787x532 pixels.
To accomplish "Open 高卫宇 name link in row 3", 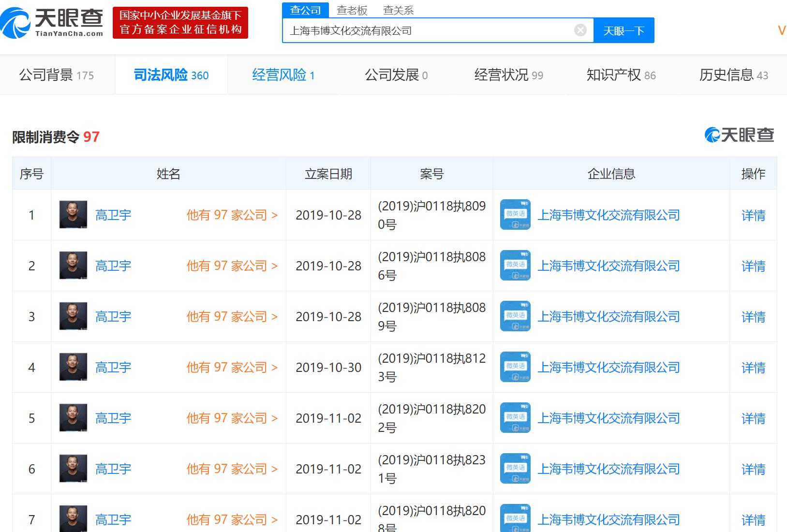I will coord(113,317).
